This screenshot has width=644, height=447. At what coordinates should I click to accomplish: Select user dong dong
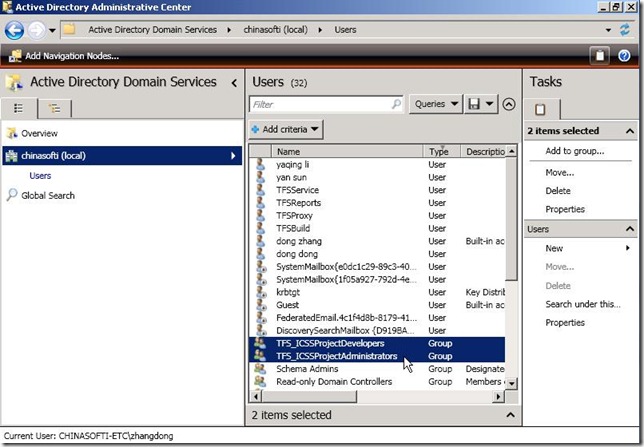click(x=377, y=253)
